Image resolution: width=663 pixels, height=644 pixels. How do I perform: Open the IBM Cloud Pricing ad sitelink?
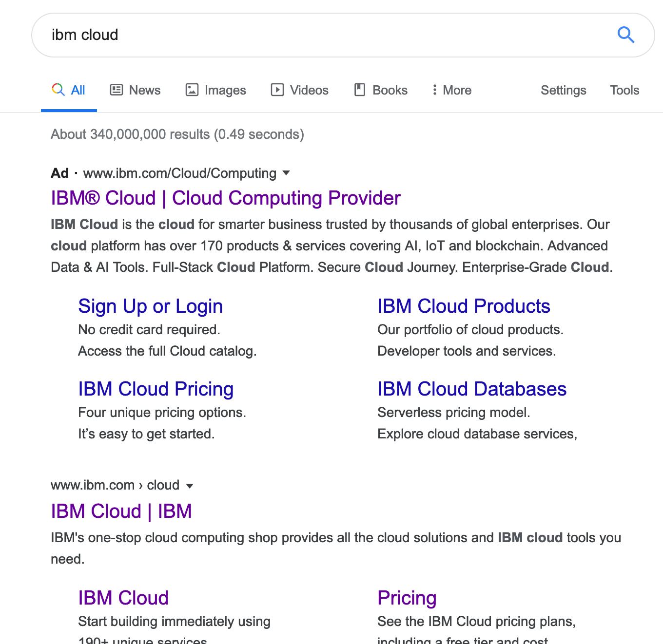click(x=156, y=389)
